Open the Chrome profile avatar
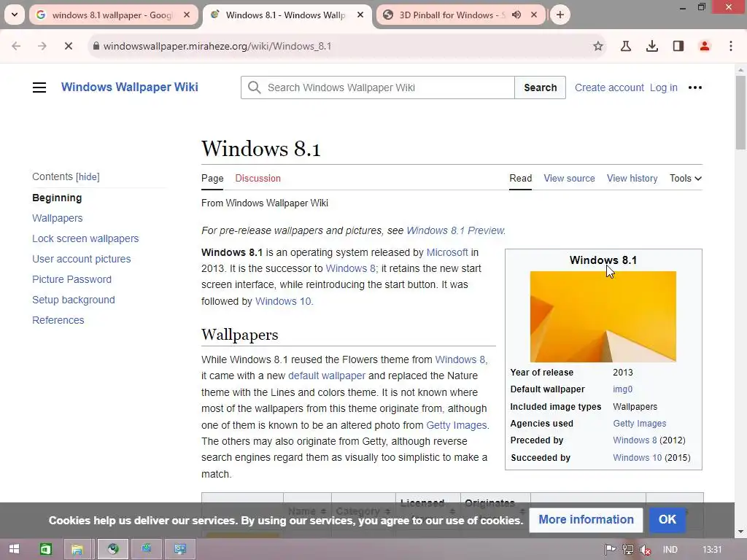 click(705, 46)
